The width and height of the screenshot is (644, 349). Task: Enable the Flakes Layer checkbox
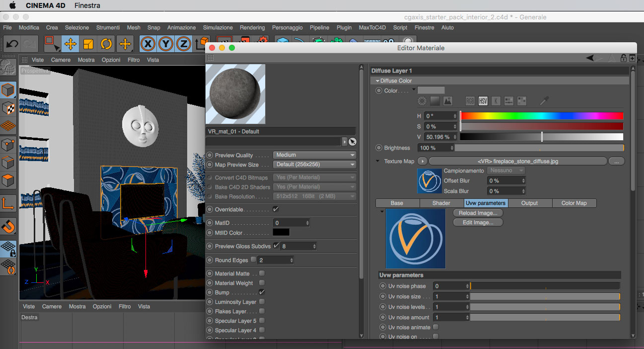click(x=262, y=311)
